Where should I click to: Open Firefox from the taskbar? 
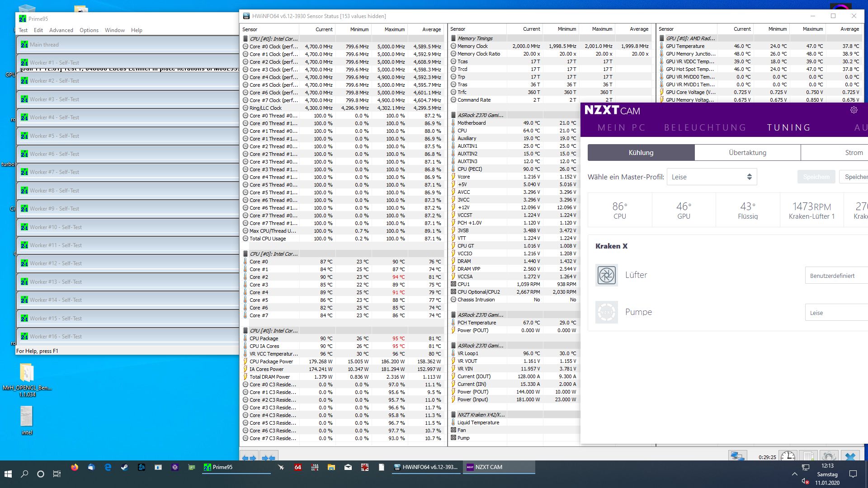75,467
